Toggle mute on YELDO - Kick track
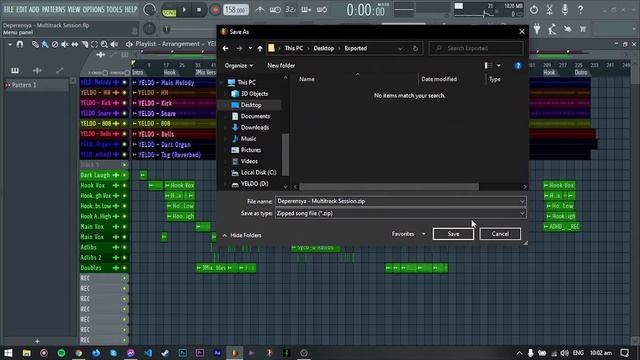 tap(124, 103)
